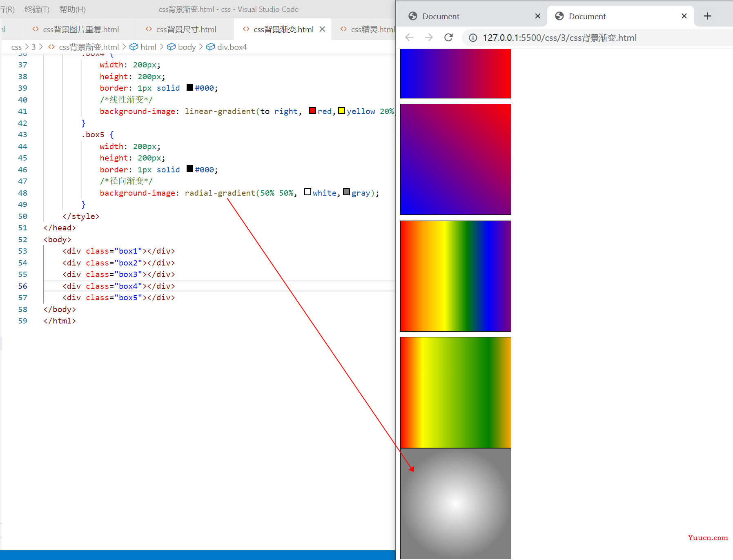Click the HTML file icon on css背景渐变.html tab
The image size is (733, 560).
coord(246,29)
